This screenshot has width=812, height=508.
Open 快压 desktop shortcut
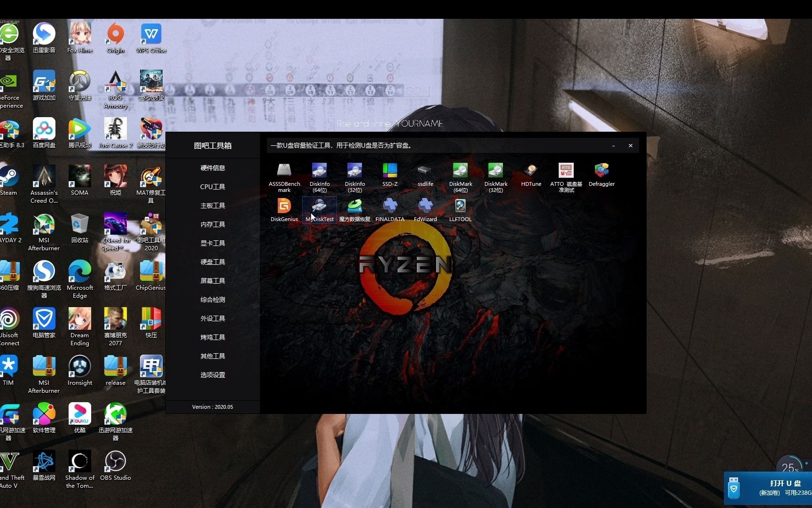click(151, 324)
